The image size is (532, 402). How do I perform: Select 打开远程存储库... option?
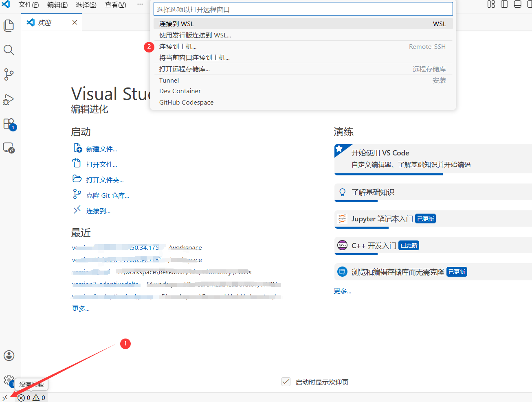click(x=303, y=69)
